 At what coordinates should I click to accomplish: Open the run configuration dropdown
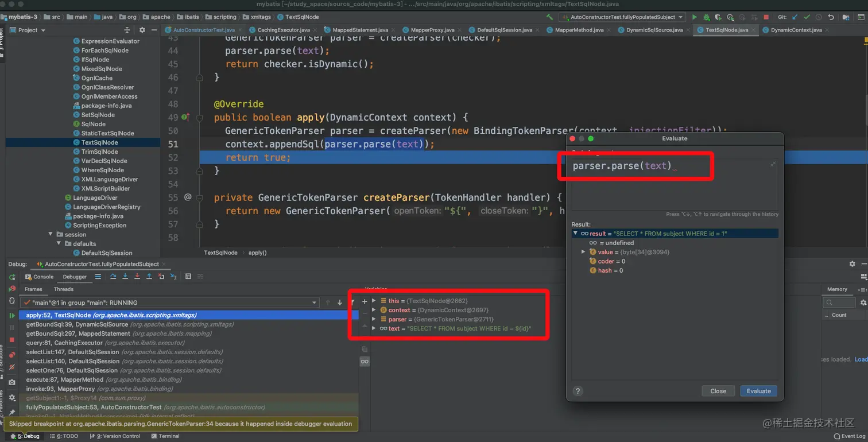[x=622, y=17]
